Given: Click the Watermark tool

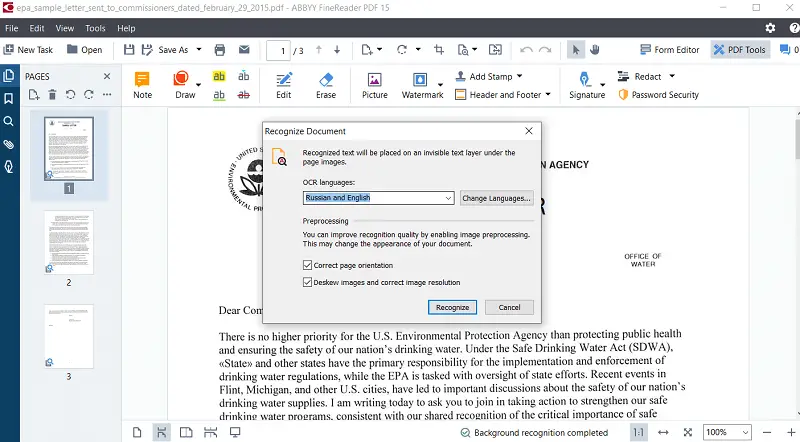Looking at the screenshot, I should click(x=422, y=85).
